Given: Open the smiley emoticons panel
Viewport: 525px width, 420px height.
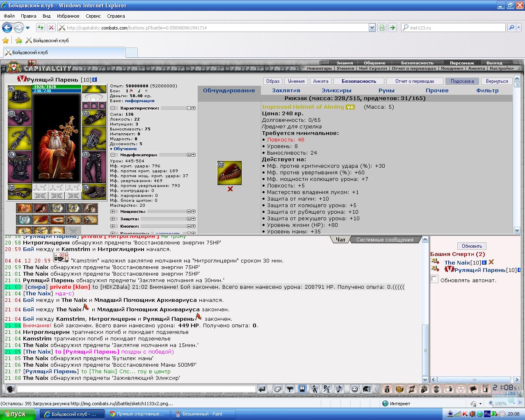Looking at the screenshot, I should click(355, 389).
